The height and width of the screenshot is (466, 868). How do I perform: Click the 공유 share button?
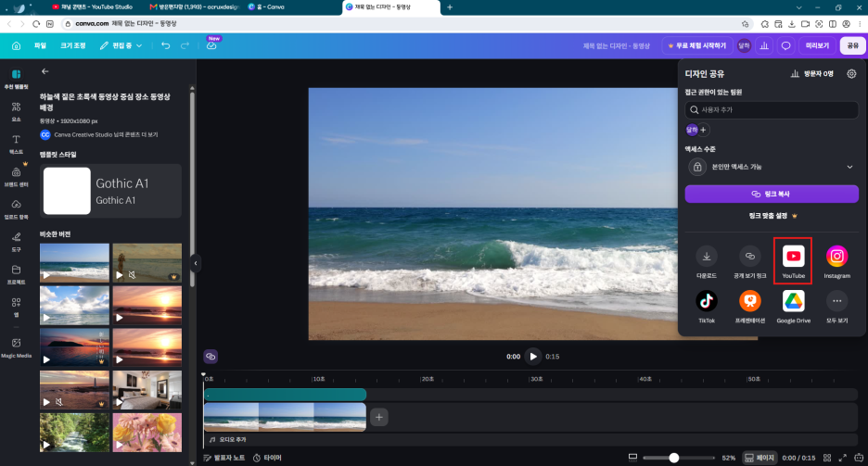coord(852,46)
